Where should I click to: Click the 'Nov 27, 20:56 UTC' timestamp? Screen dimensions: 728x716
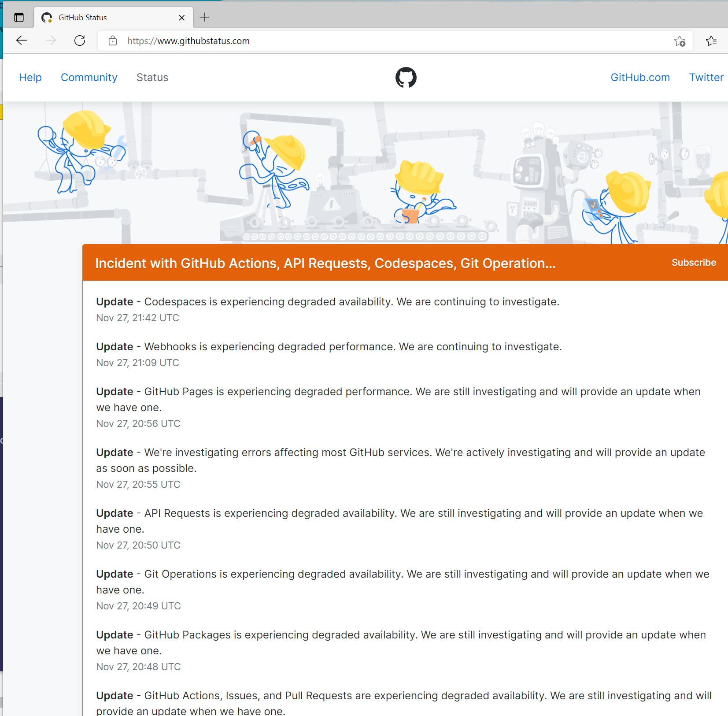click(138, 424)
